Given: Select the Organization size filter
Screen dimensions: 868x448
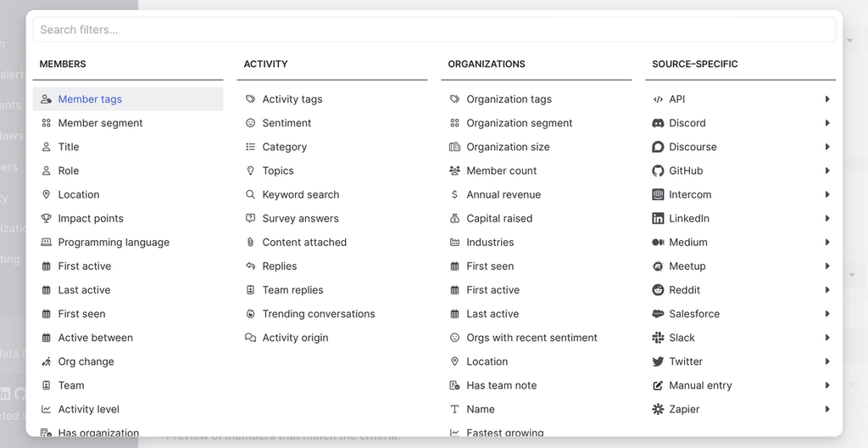Looking at the screenshot, I should coord(508,147).
